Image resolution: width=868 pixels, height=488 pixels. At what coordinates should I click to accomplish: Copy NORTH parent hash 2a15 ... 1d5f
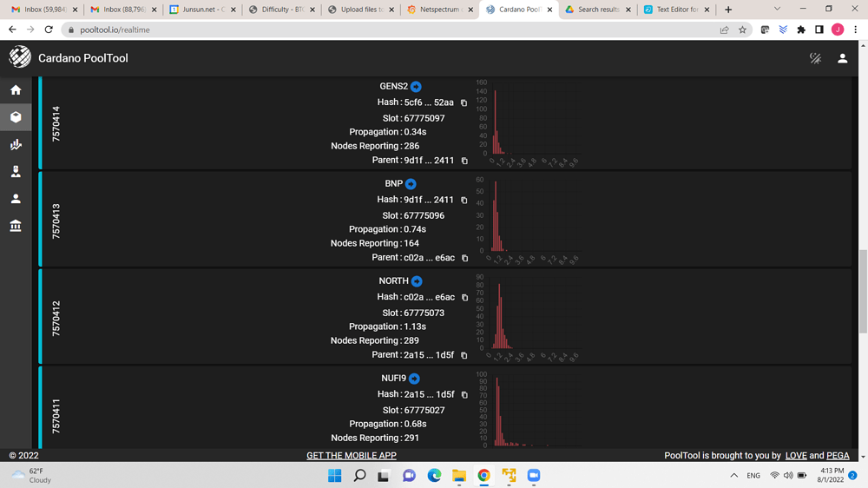[x=464, y=355]
